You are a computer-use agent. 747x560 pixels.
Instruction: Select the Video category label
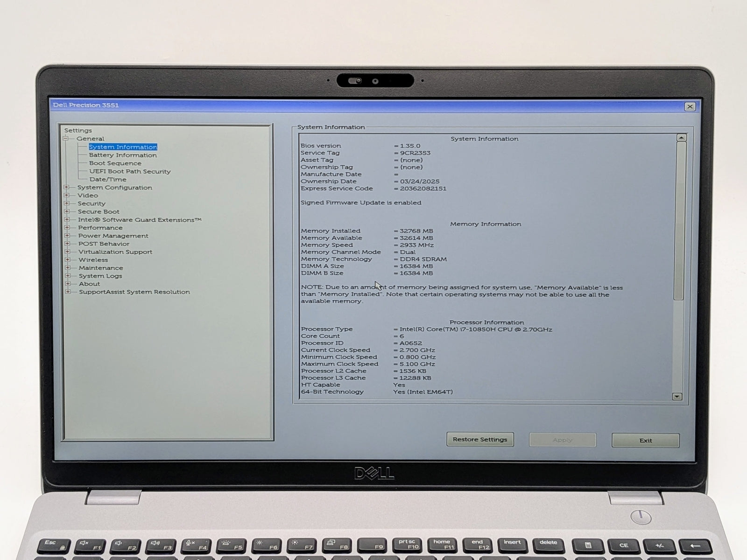tap(88, 196)
